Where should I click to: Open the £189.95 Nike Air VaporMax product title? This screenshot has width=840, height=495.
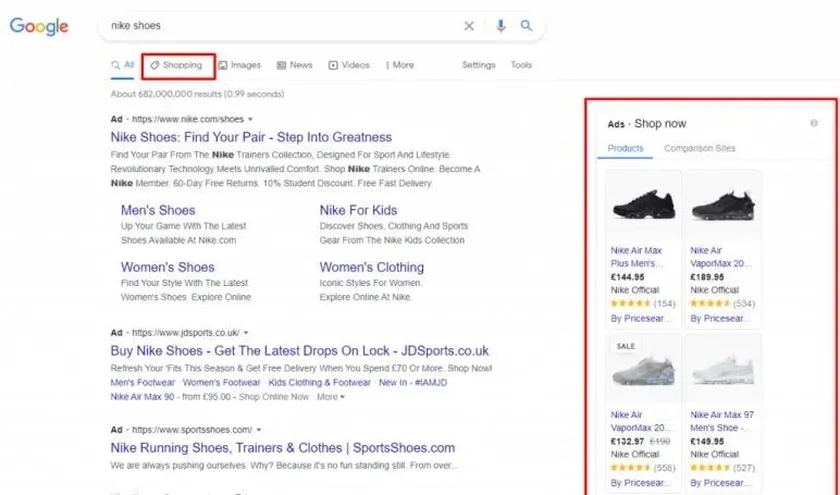pos(721,257)
